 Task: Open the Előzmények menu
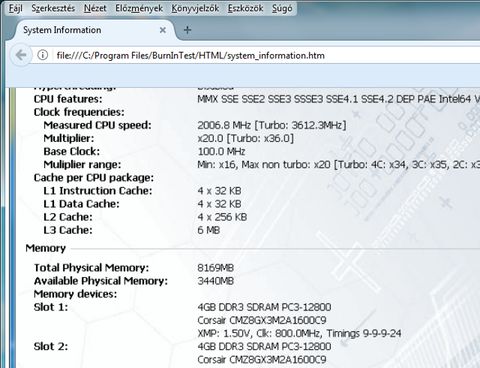[139, 8]
